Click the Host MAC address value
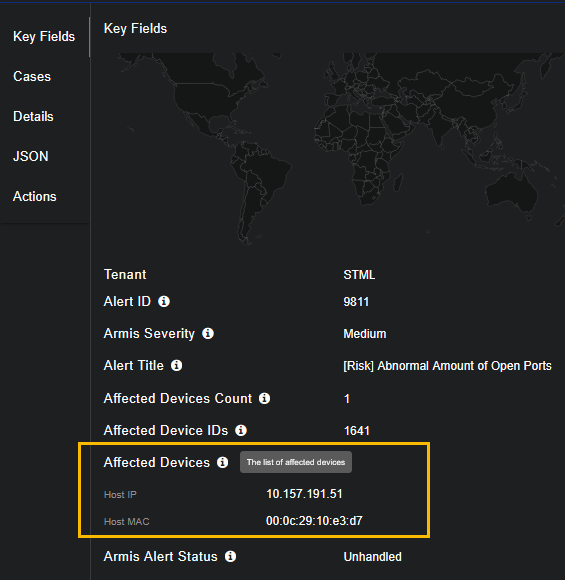 tap(314, 521)
